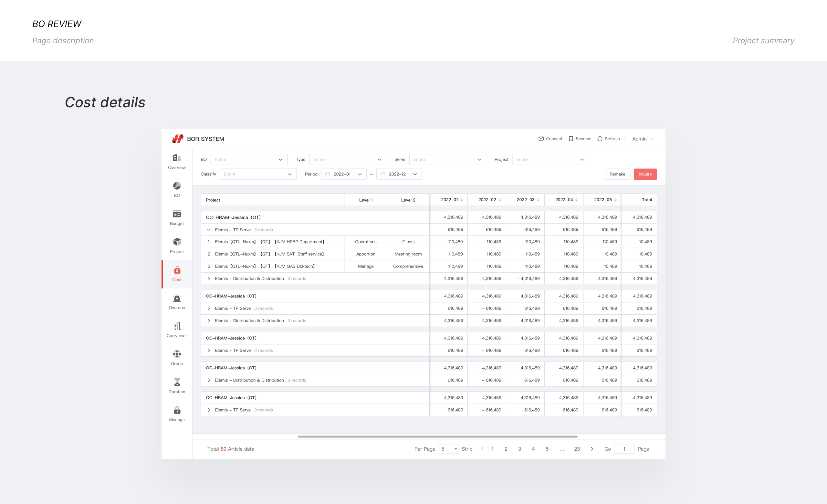The height and width of the screenshot is (504, 827).
Task: Sort by the 2022-02 column arrows
Action: (499, 200)
